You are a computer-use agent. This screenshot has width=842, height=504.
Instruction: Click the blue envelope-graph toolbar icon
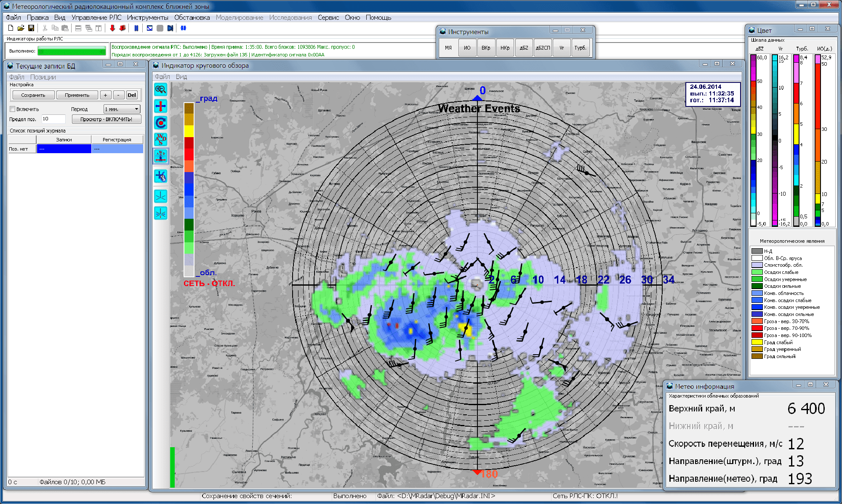[149, 28]
